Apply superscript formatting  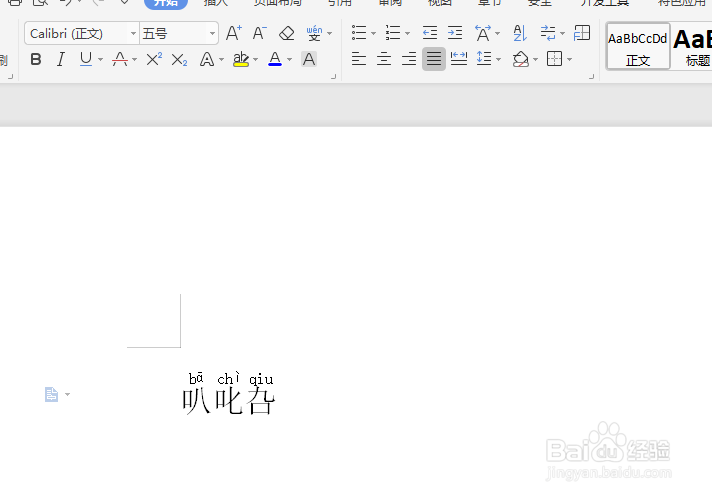click(x=154, y=59)
